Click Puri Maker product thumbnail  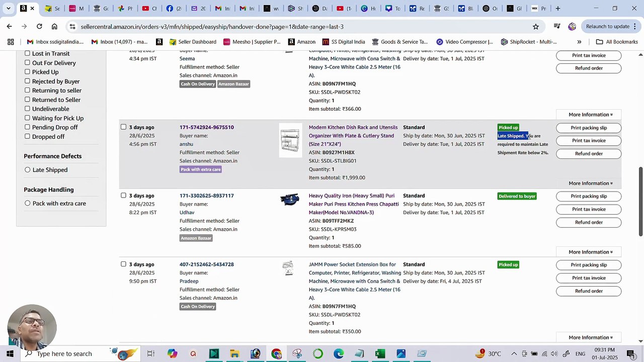click(290, 200)
